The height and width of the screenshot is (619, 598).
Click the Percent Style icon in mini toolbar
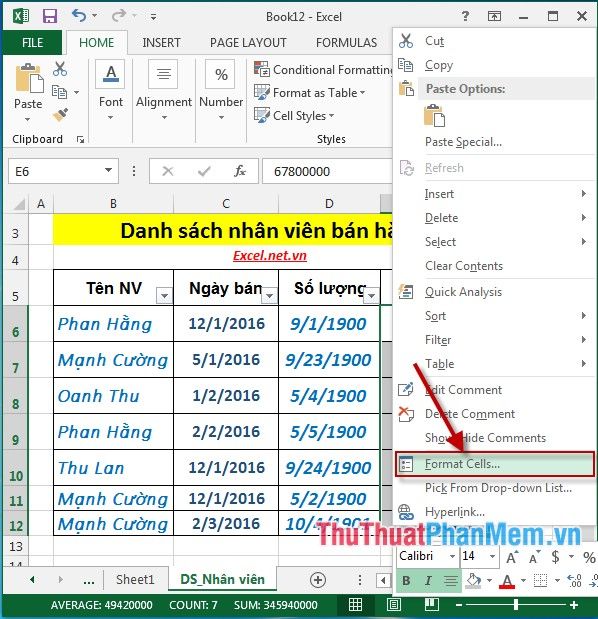tap(589, 557)
